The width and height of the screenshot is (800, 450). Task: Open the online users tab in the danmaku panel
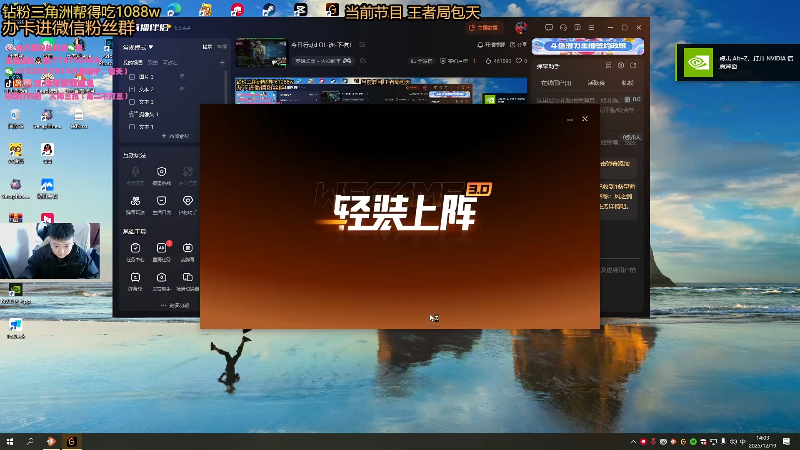556,83
